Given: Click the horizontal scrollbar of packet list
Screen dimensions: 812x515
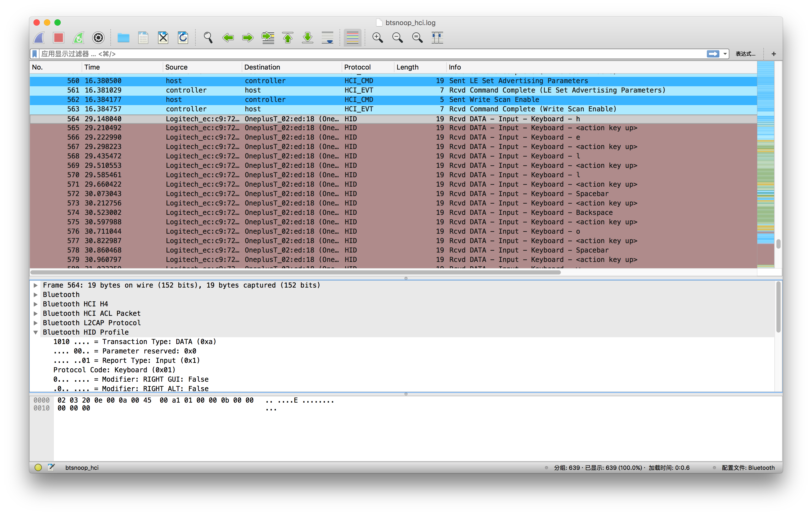Looking at the screenshot, I should tap(295, 272).
